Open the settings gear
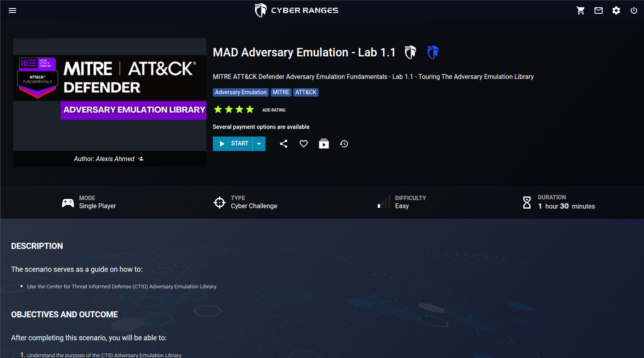 click(616, 10)
